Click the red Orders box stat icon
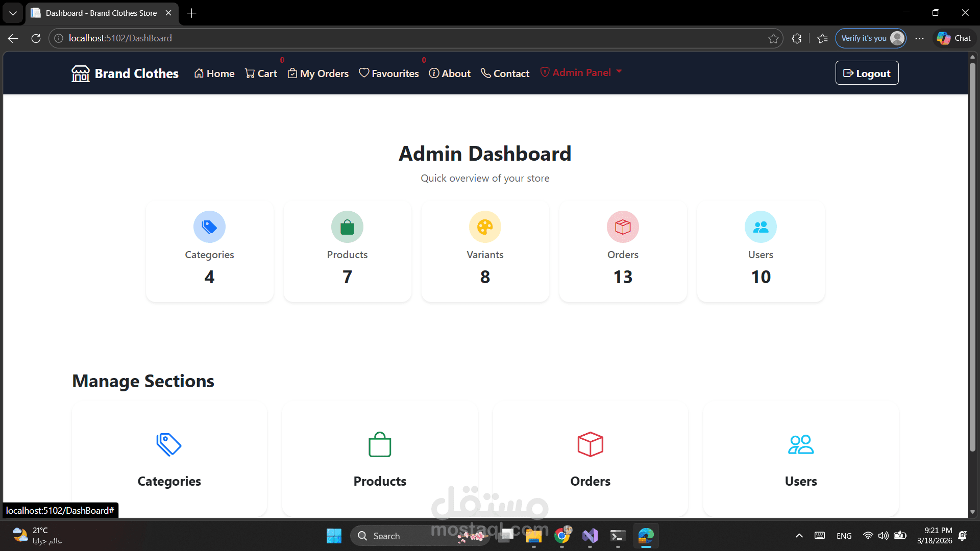Screen dimensions: 980x551 623,227
